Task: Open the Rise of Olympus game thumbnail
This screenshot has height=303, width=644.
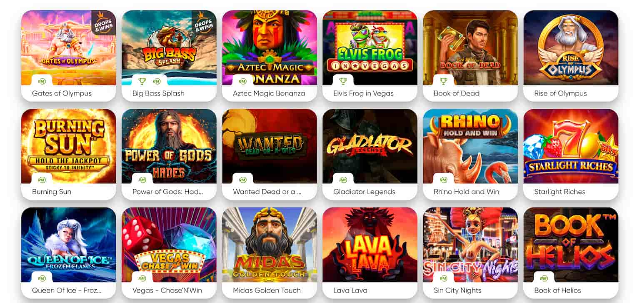Action: coord(571,48)
